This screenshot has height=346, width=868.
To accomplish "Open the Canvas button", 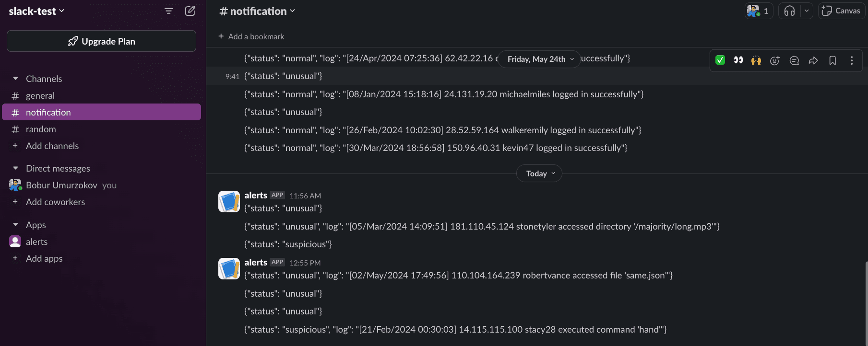I will pyautogui.click(x=841, y=11).
